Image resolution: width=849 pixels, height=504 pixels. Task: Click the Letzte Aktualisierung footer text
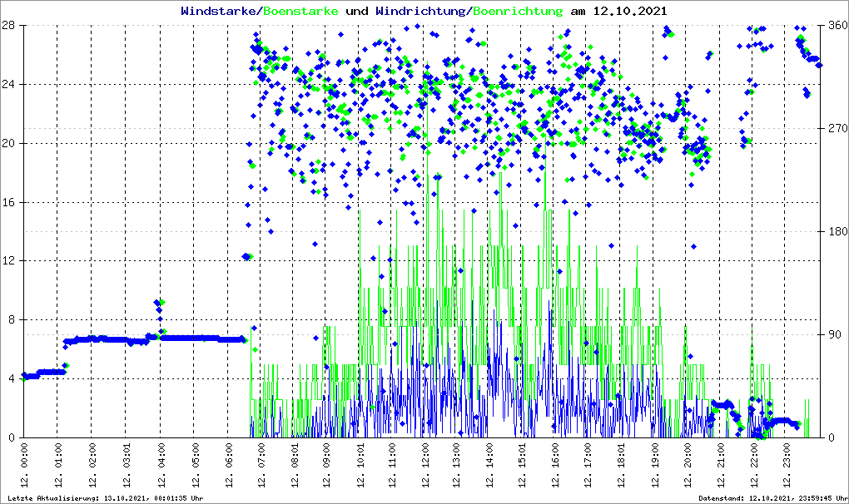coord(104,497)
